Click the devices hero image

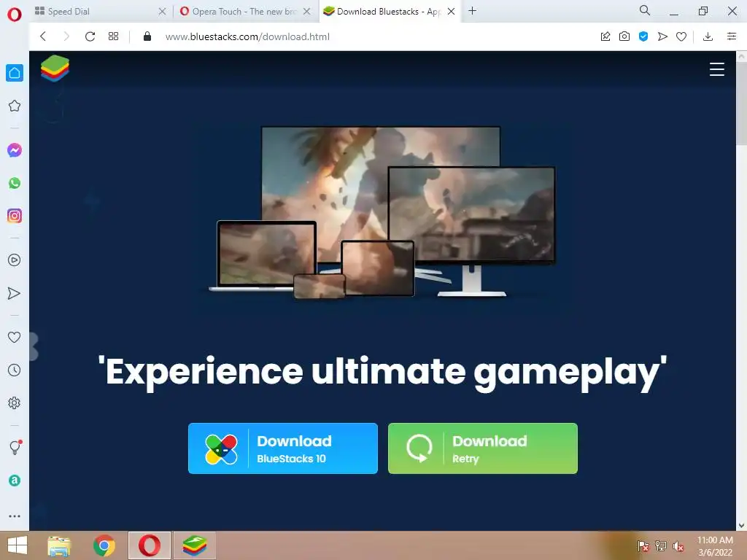point(382,212)
